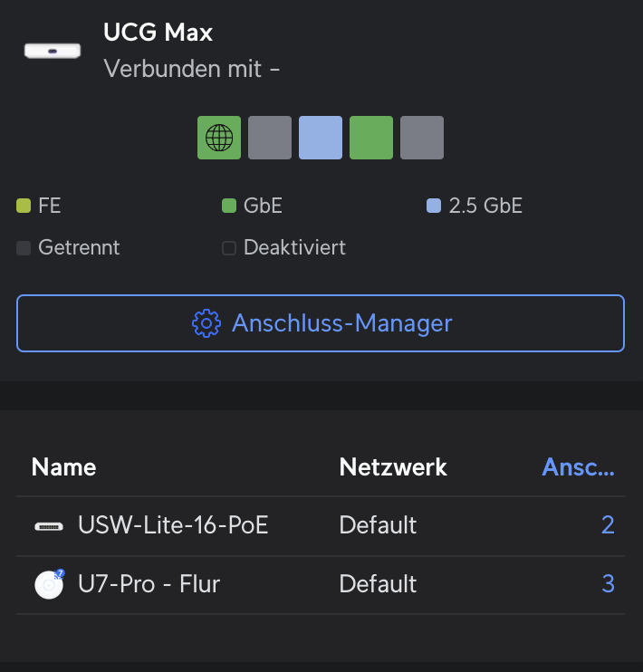Screen dimensions: 643x672
Task: Sort by the Name column header
Action: pos(64,466)
